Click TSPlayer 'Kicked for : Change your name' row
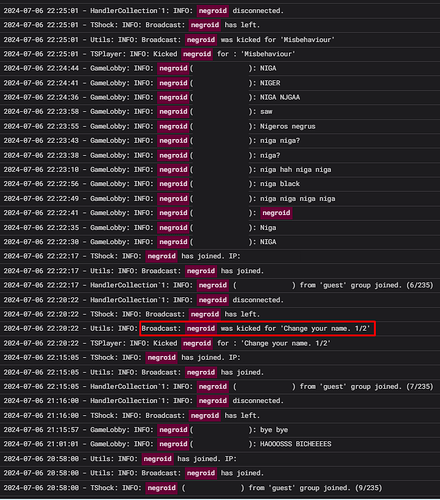Screen dimensions: 440x500 (220, 343)
